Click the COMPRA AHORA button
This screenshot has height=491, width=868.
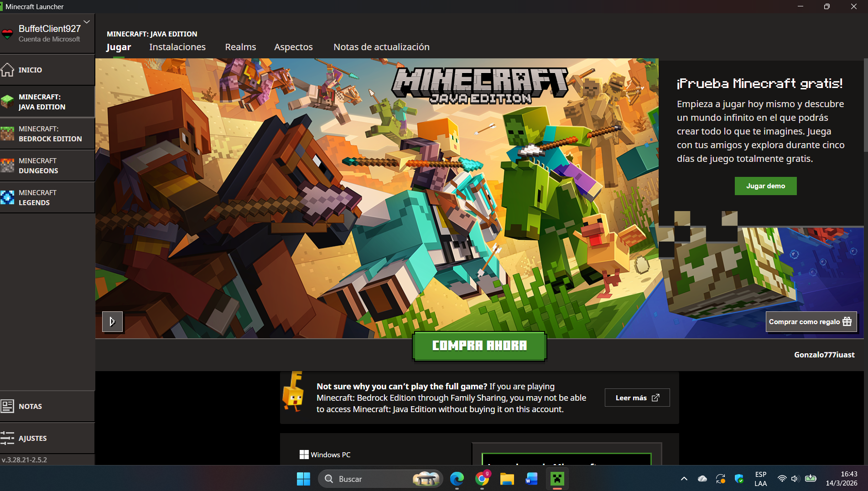(x=479, y=346)
